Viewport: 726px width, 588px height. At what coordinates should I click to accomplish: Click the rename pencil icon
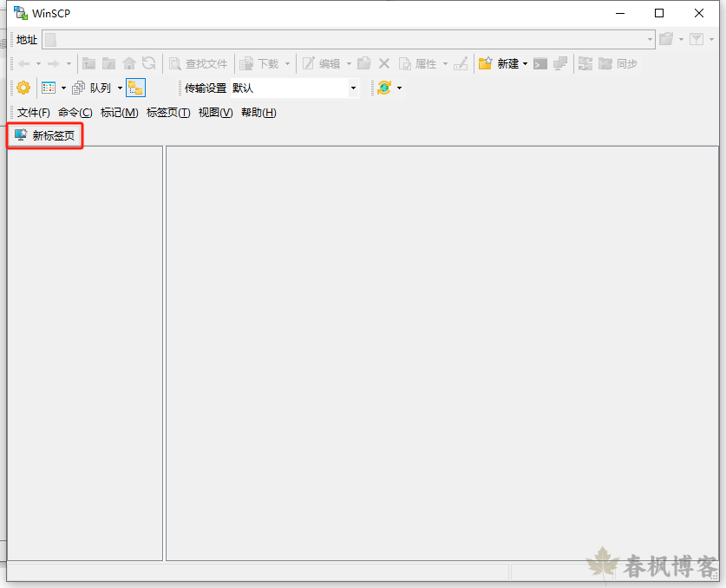coord(461,63)
